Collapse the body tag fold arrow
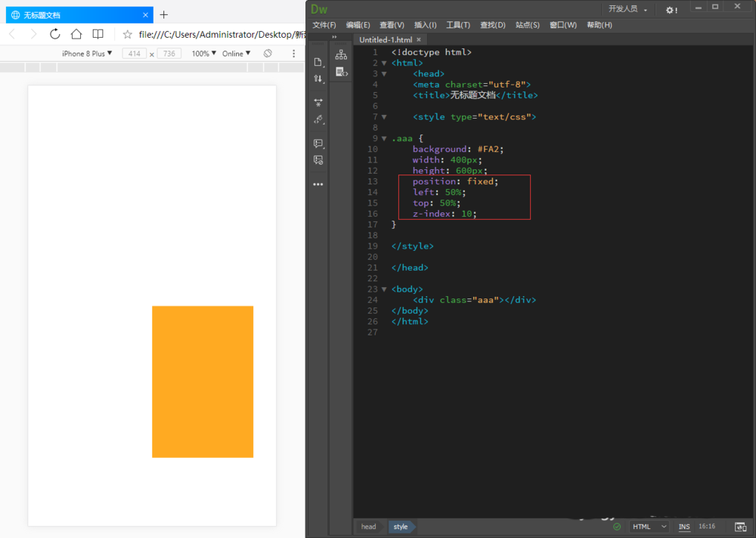The width and height of the screenshot is (756, 538). point(384,289)
